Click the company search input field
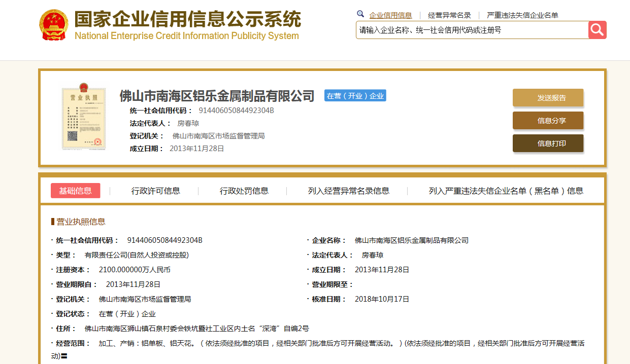630x364 pixels. pyautogui.click(x=467, y=30)
